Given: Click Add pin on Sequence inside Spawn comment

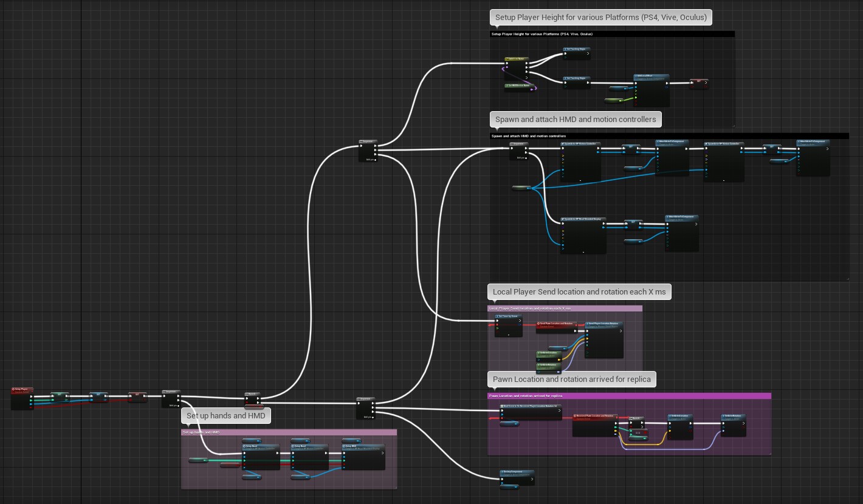Looking at the screenshot, I should coord(521,158).
